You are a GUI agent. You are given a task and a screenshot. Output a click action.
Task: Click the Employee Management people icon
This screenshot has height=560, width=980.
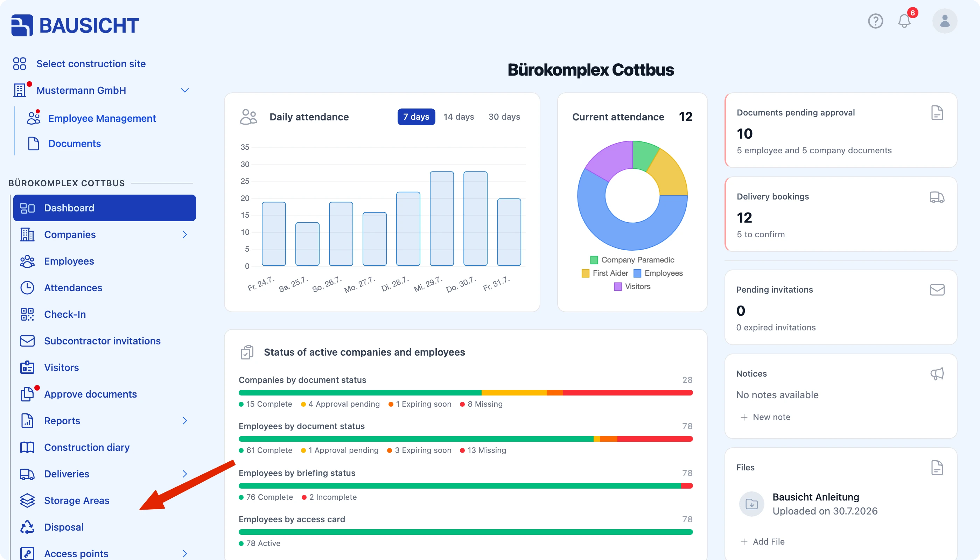pyautogui.click(x=34, y=118)
